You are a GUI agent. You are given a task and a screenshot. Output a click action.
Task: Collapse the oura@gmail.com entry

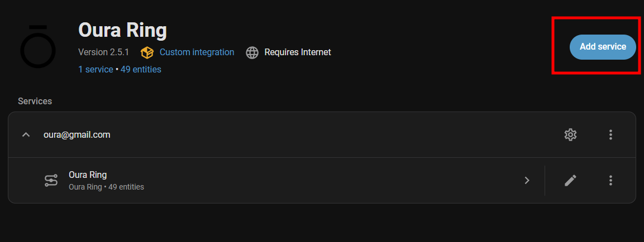click(26, 134)
